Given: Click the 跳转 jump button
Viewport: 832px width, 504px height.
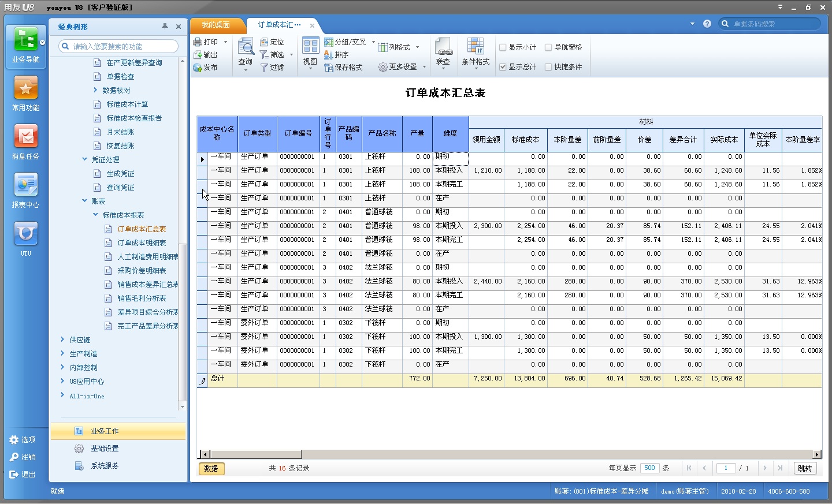Looking at the screenshot, I should pyautogui.click(x=805, y=468).
